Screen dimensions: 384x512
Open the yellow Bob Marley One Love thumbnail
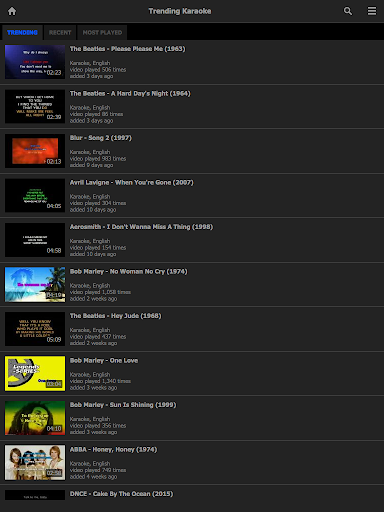coord(35,373)
